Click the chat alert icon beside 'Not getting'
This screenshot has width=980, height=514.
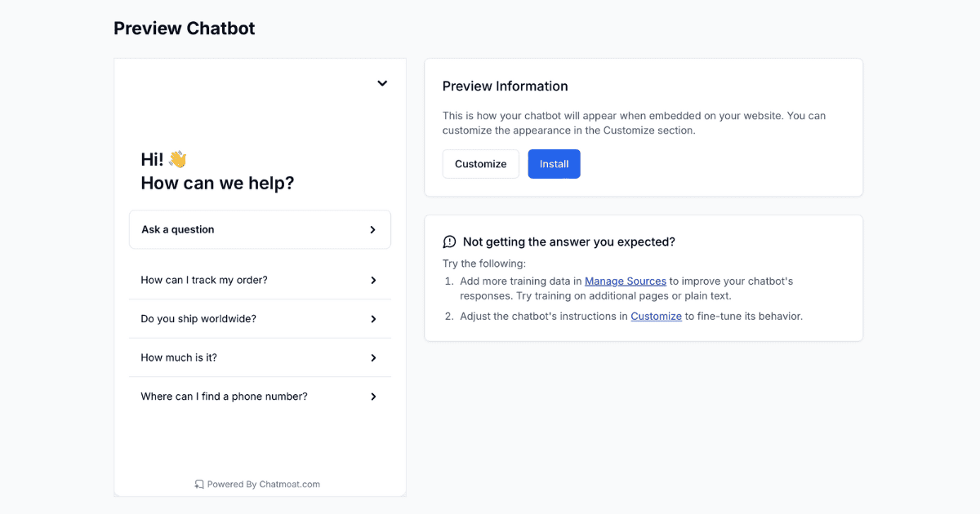[x=449, y=241]
